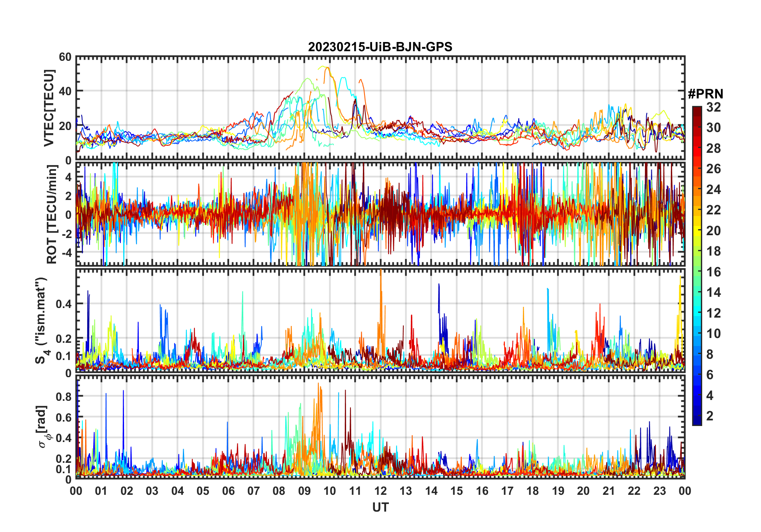
Task: Click the σφ phase scintillation panel
Action: 380,427
